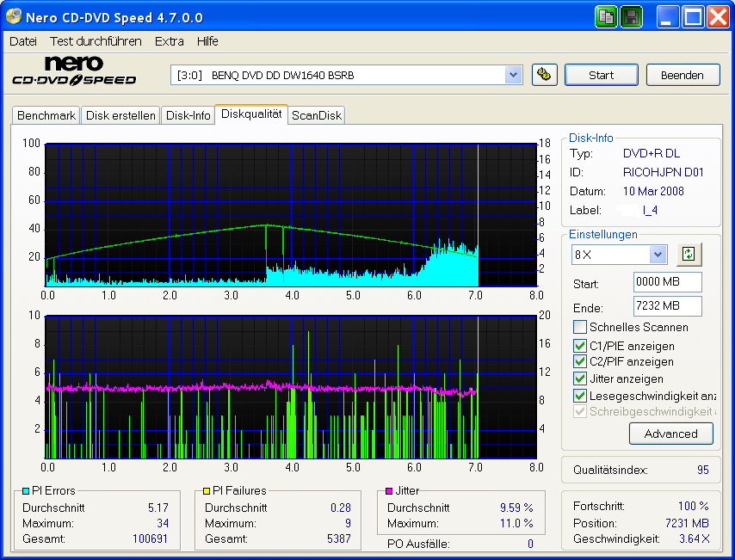Switch to the Benchmark tab
This screenshot has height=560, width=735.
(46, 114)
